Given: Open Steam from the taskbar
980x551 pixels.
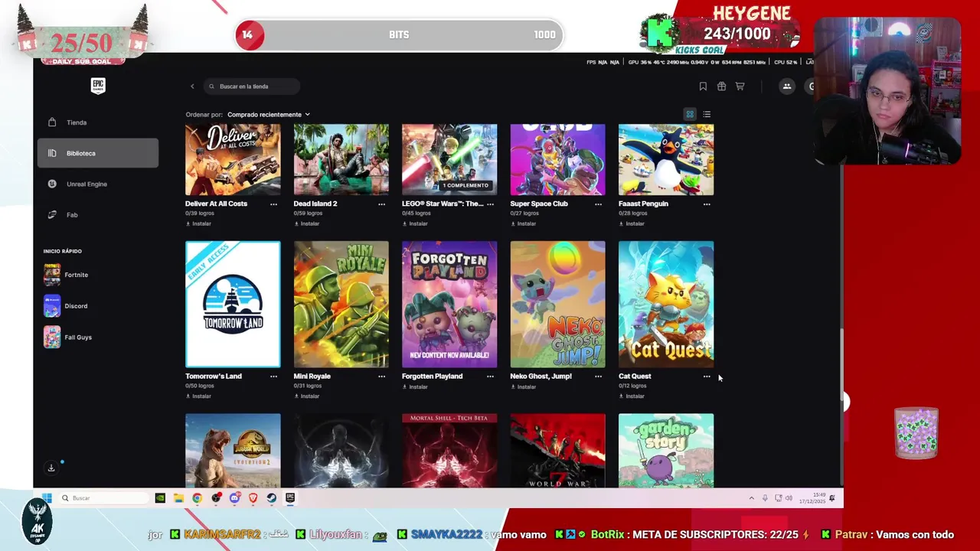Looking at the screenshot, I should coord(272,498).
